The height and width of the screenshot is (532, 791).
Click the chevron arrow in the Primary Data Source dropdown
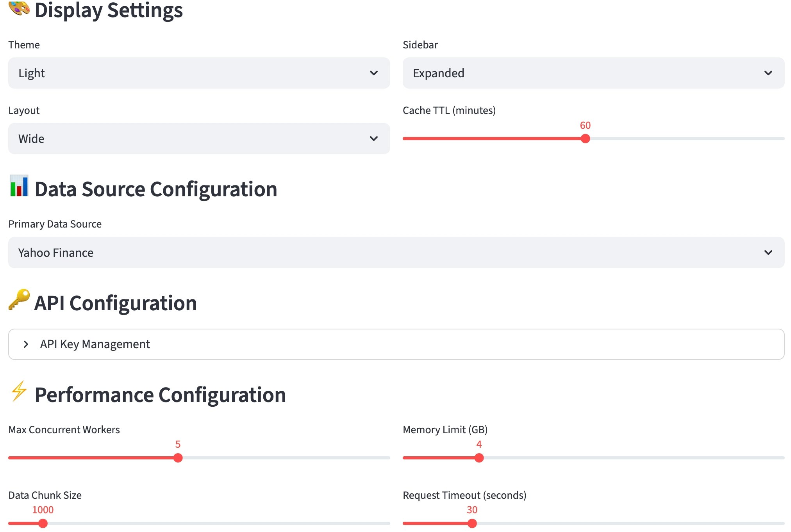tap(768, 253)
